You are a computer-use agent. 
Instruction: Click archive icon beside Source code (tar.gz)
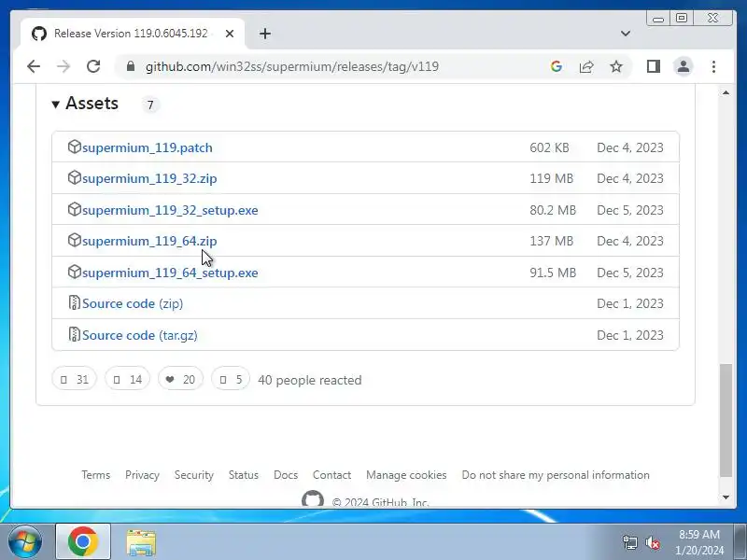point(75,334)
